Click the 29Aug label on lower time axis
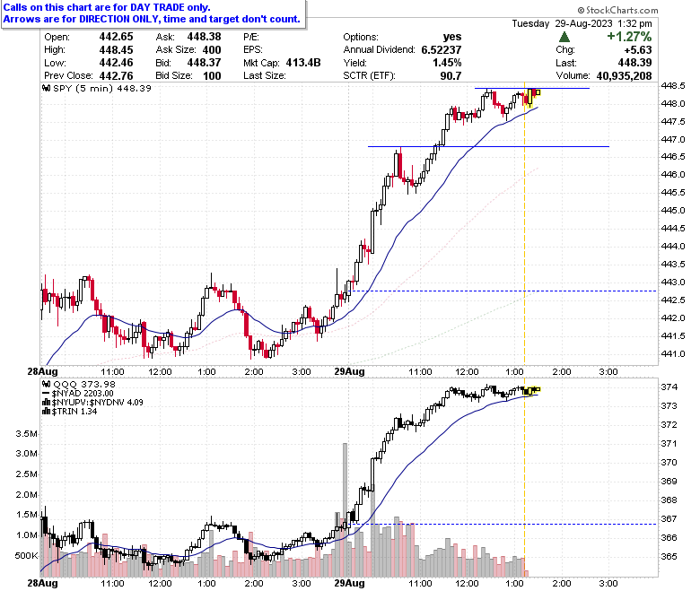Screen dimensions: 700x591 350,583
